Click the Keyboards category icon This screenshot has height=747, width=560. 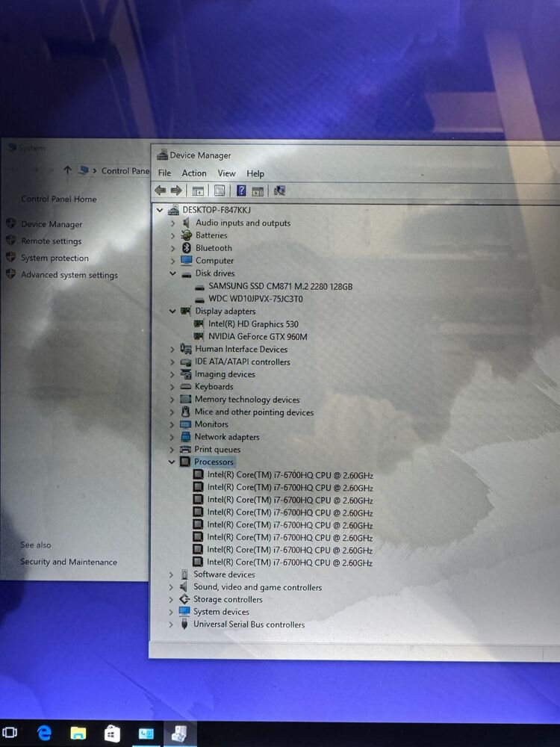186,386
